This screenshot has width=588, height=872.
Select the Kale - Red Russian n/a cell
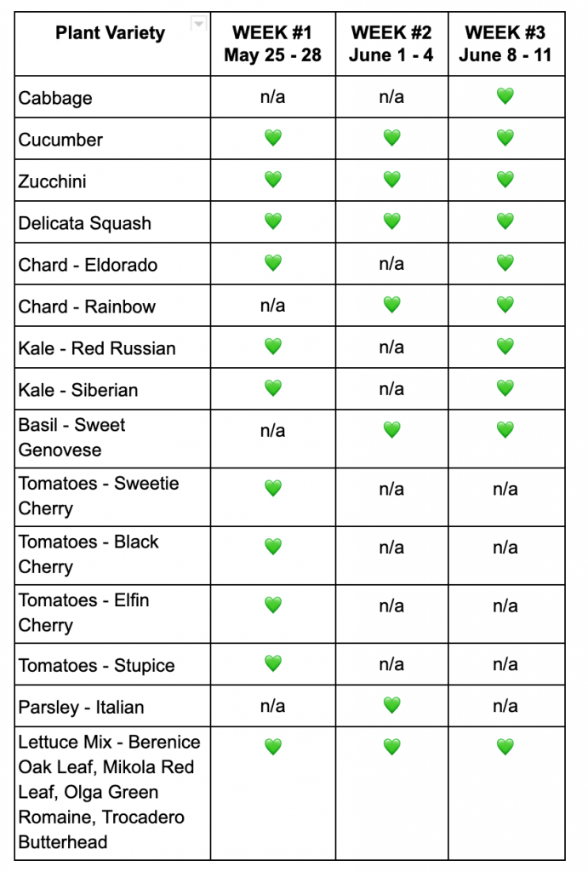click(x=391, y=347)
